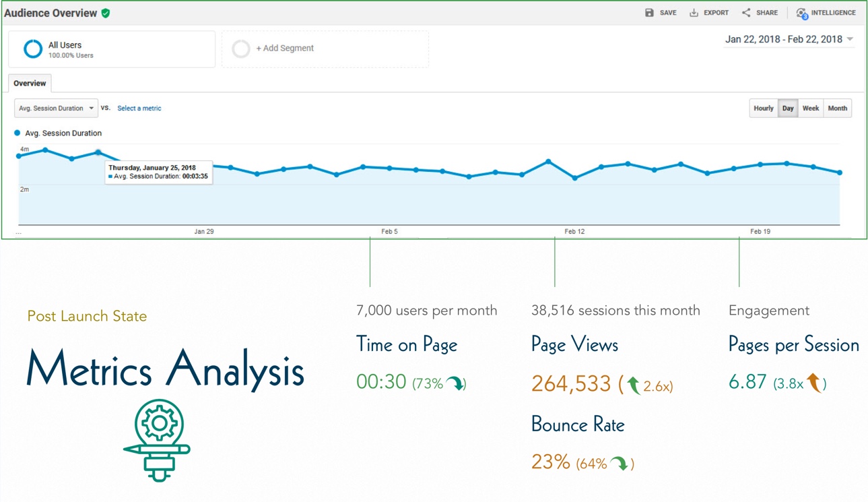
Task: Click the Export download icon
Action: [x=694, y=13]
